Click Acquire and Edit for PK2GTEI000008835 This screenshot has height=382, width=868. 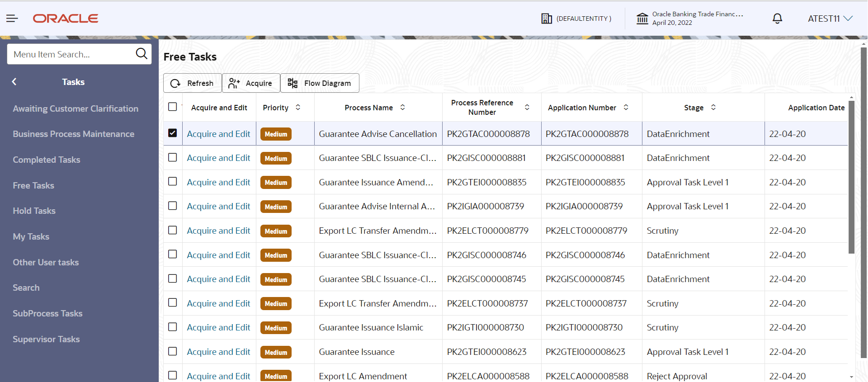[x=218, y=182]
